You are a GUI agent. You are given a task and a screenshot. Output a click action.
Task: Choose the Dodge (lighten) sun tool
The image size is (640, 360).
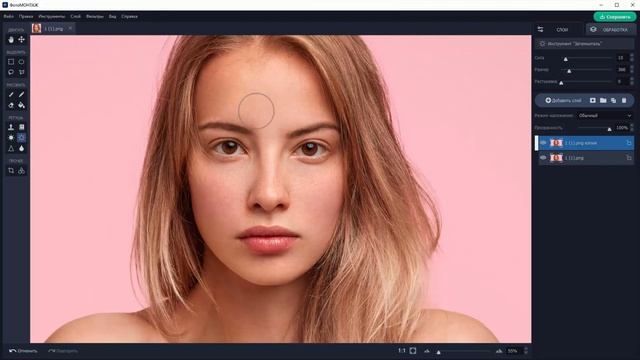11,138
